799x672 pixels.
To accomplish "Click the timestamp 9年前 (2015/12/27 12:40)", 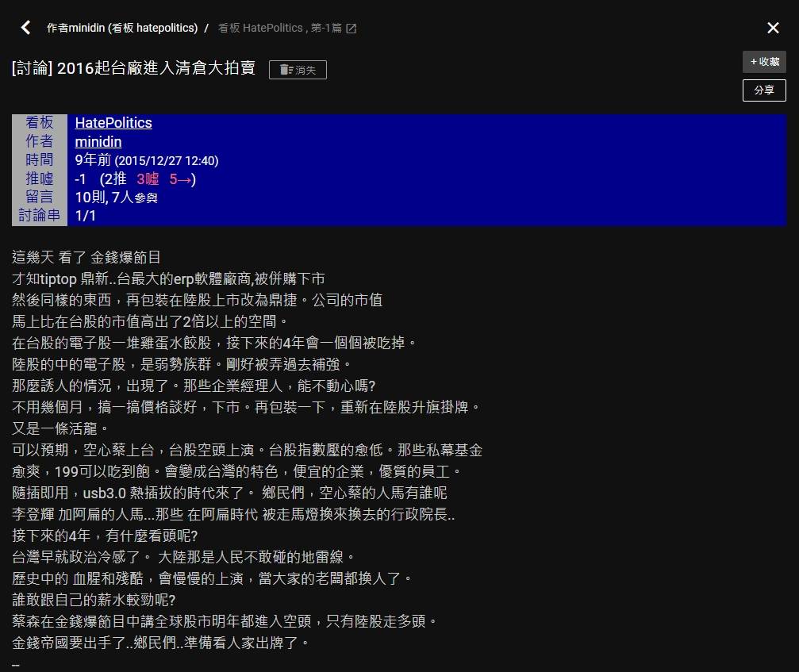I will [147, 160].
